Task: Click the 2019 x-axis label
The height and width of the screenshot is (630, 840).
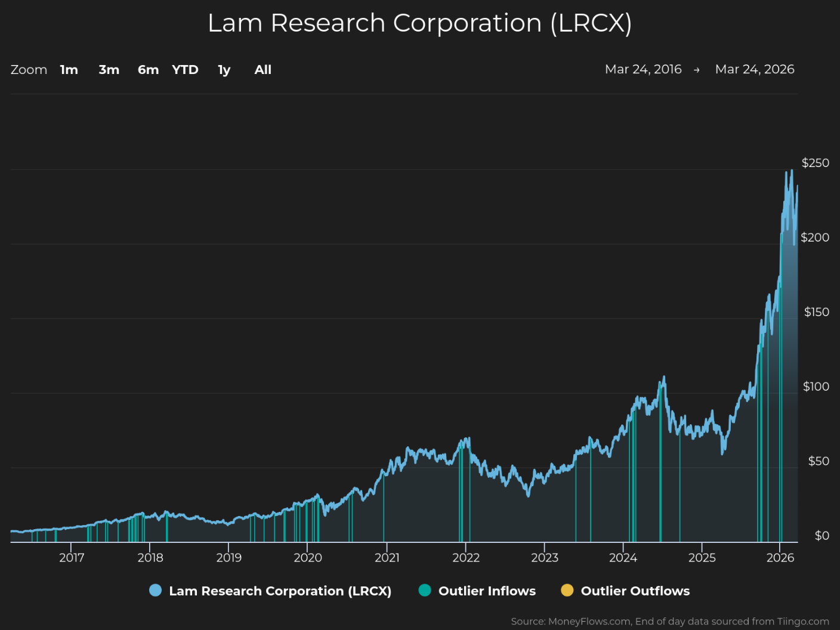Action: 229,558
